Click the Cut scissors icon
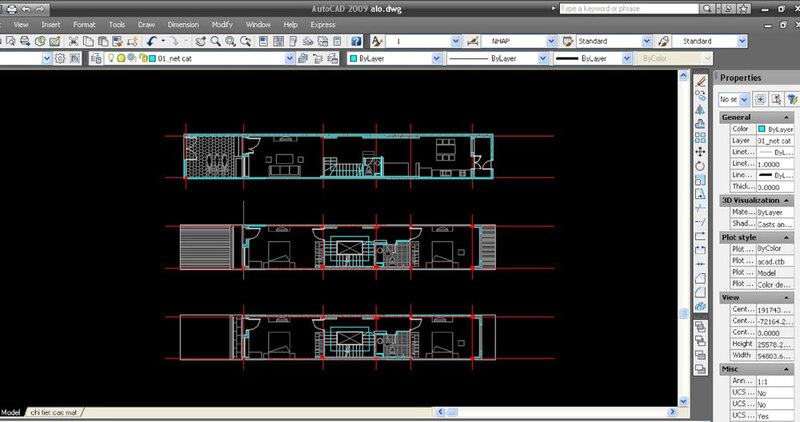The image size is (800, 422). [x=73, y=41]
